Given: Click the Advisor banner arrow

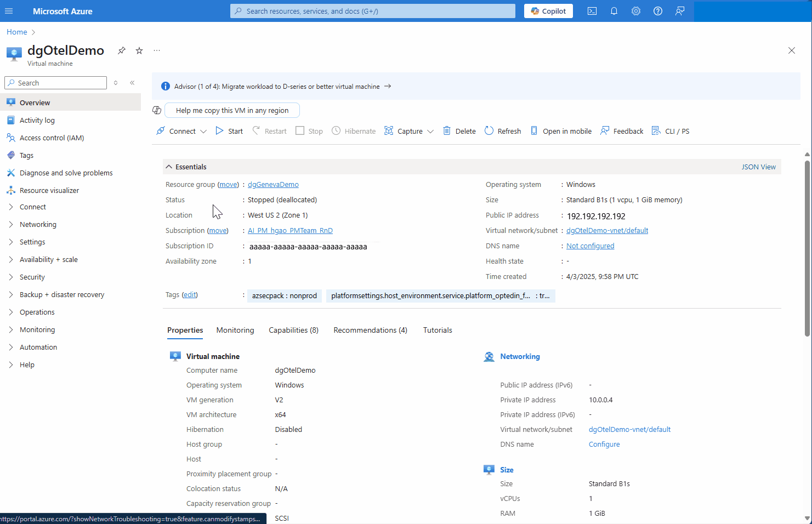Looking at the screenshot, I should point(388,86).
